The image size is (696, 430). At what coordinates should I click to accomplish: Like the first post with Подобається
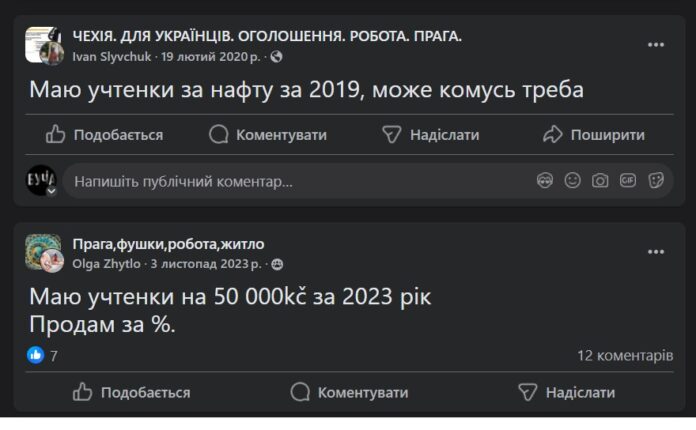click(x=104, y=134)
